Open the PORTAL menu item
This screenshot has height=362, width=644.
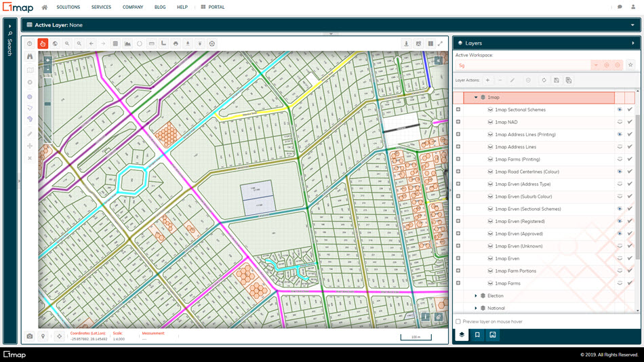(x=213, y=7)
